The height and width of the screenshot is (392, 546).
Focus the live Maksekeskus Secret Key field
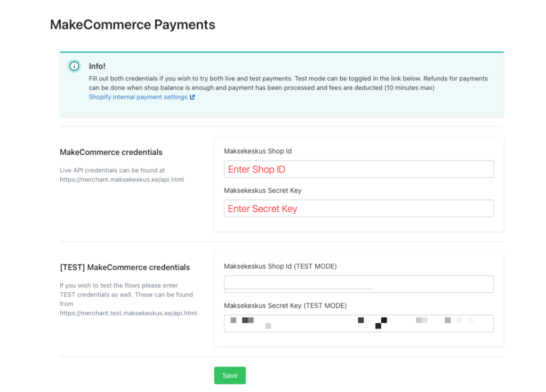click(358, 209)
